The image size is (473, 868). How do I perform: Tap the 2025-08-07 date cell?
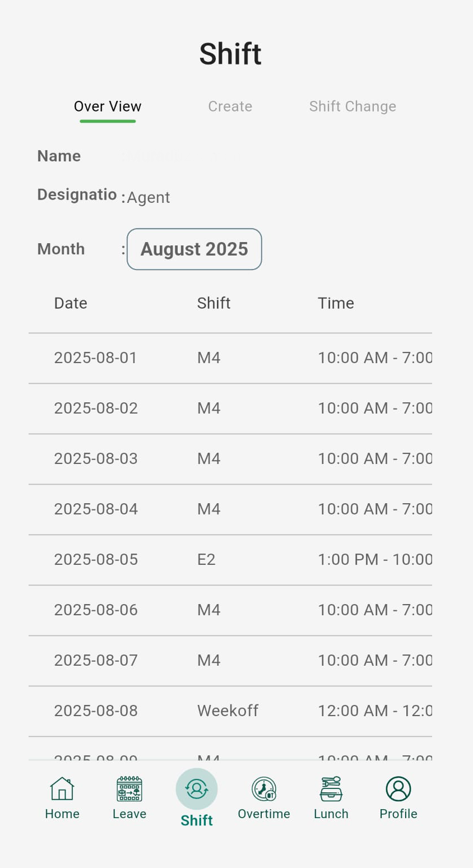tap(96, 661)
